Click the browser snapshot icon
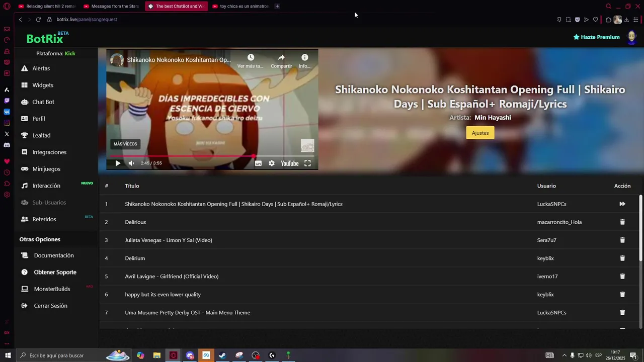The height and width of the screenshot is (362, 644). coord(568,20)
